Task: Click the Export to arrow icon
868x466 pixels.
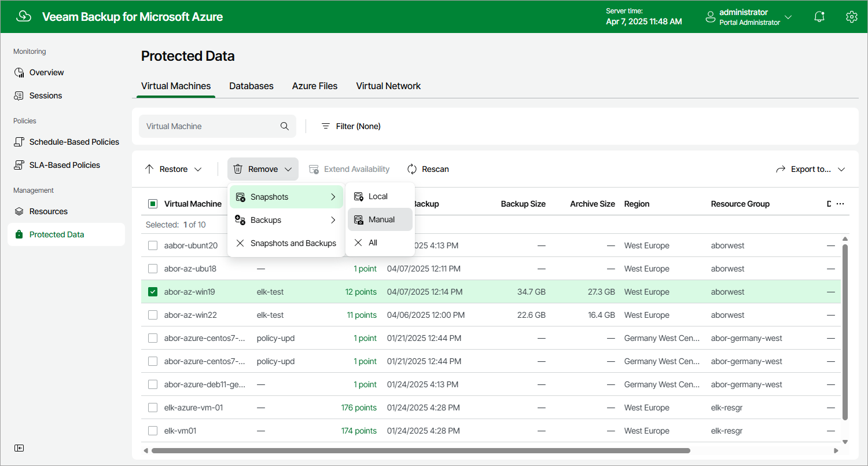Action: [x=781, y=169]
